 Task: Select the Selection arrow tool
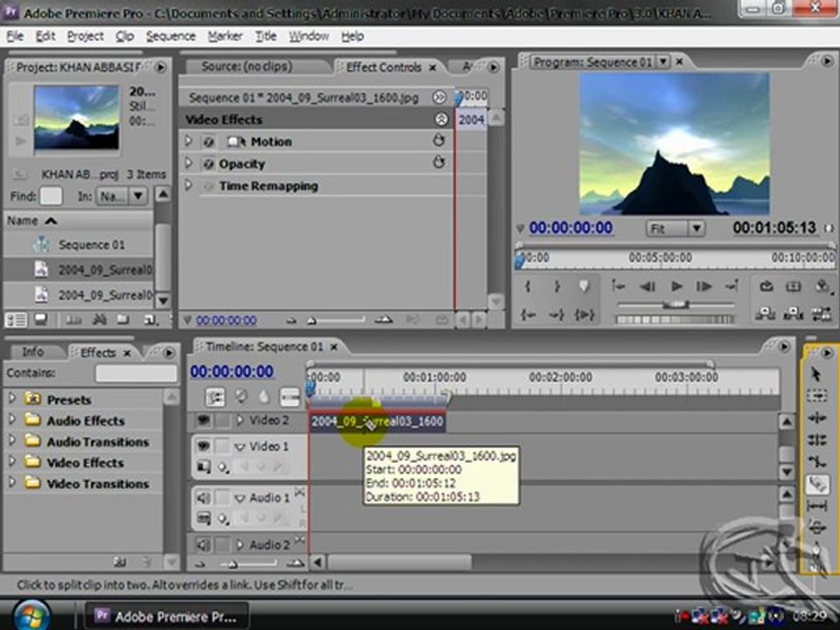click(x=815, y=374)
